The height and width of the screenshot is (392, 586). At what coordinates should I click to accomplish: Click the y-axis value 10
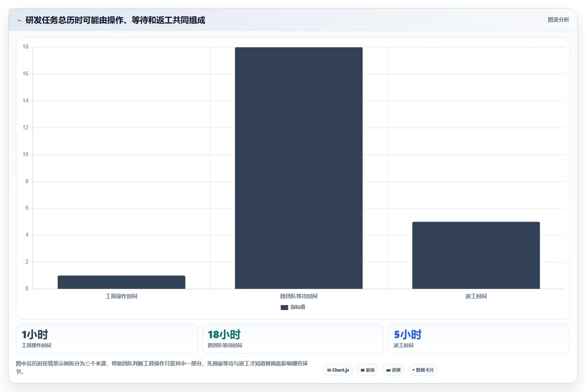coord(25,155)
